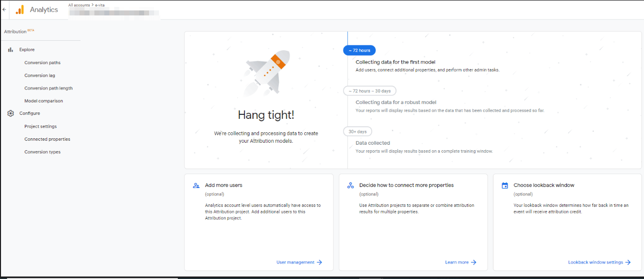Click the 'Choose lookback window' card title
Screen dimensions: 644x279
click(x=544, y=185)
